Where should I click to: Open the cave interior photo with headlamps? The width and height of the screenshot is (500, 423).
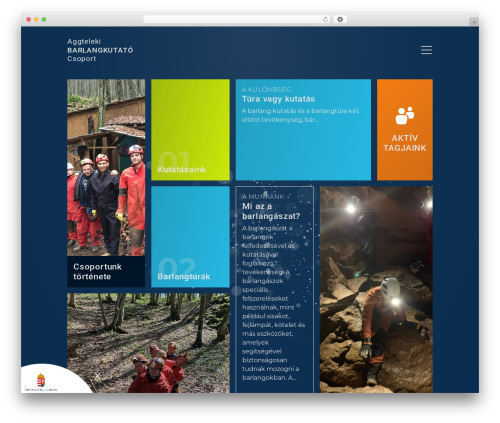coord(376,289)
